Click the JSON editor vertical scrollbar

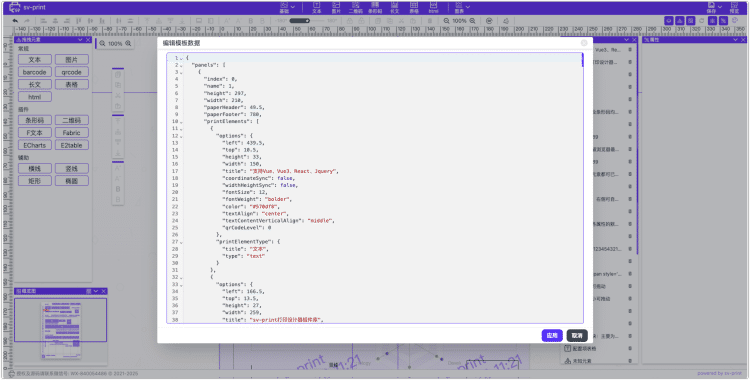pos(582,60)
